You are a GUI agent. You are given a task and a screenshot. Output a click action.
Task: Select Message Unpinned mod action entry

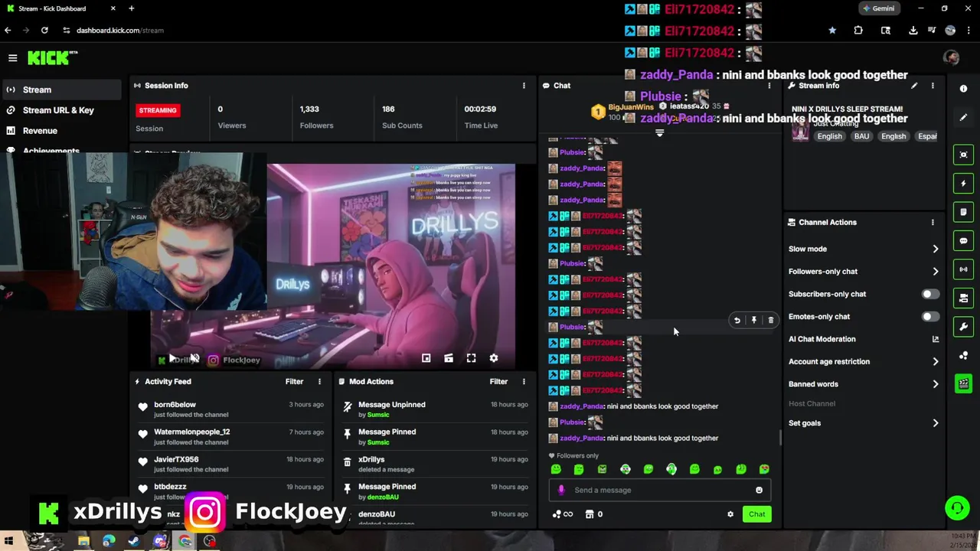[435, 409]
